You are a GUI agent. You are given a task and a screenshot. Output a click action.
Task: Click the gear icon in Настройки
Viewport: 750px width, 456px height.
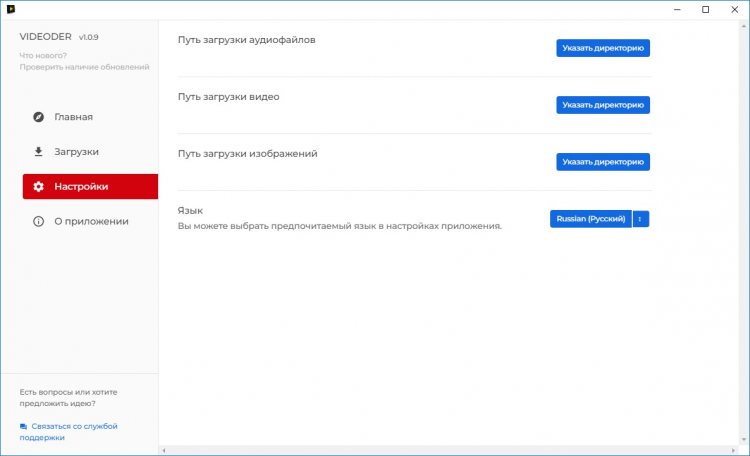pos(38,187)
